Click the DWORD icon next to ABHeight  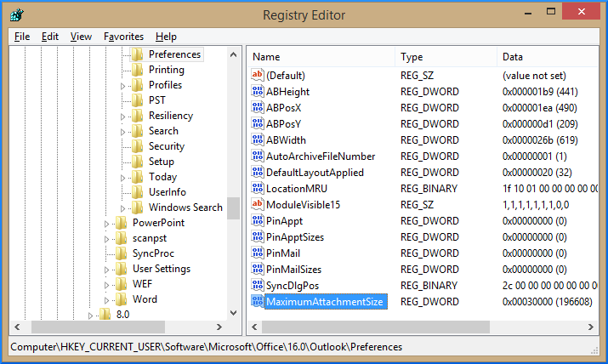tap(257, 92)
